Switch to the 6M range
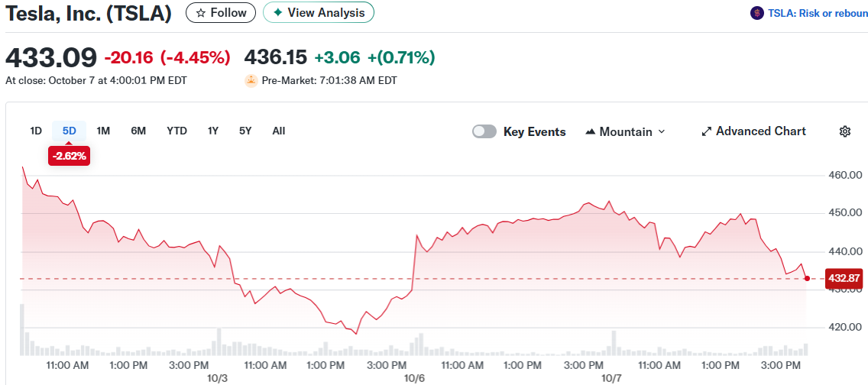868x385 pixels. 138,131
